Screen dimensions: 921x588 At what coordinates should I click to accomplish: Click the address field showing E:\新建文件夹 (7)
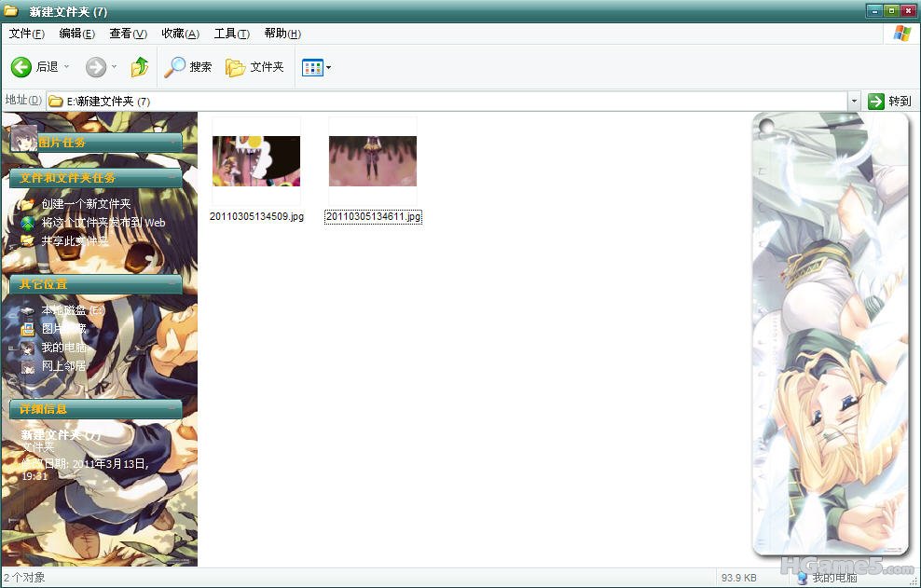coord(447,101)
